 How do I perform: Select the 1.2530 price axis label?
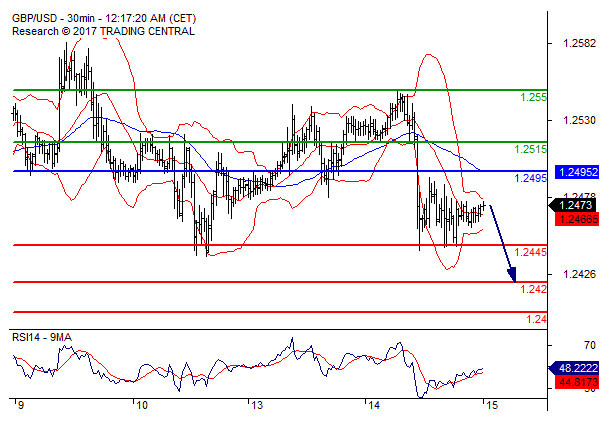coord(579,120)
